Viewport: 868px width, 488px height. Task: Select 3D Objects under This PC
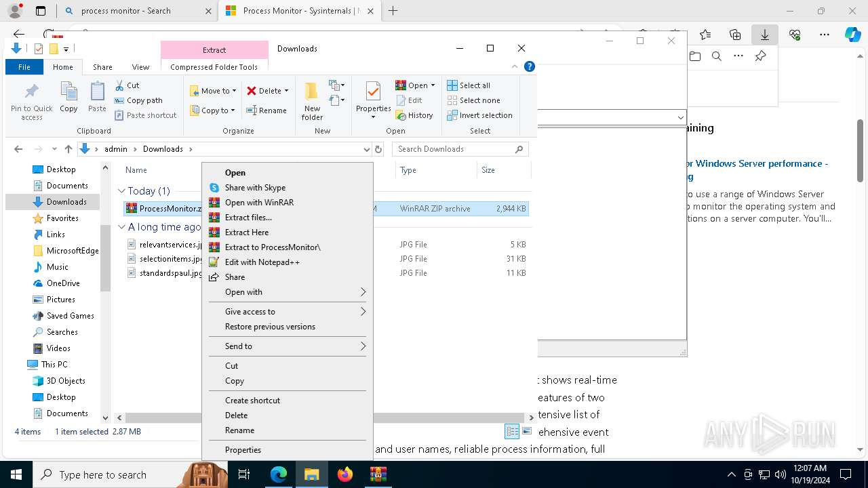[x=66, y=381]
